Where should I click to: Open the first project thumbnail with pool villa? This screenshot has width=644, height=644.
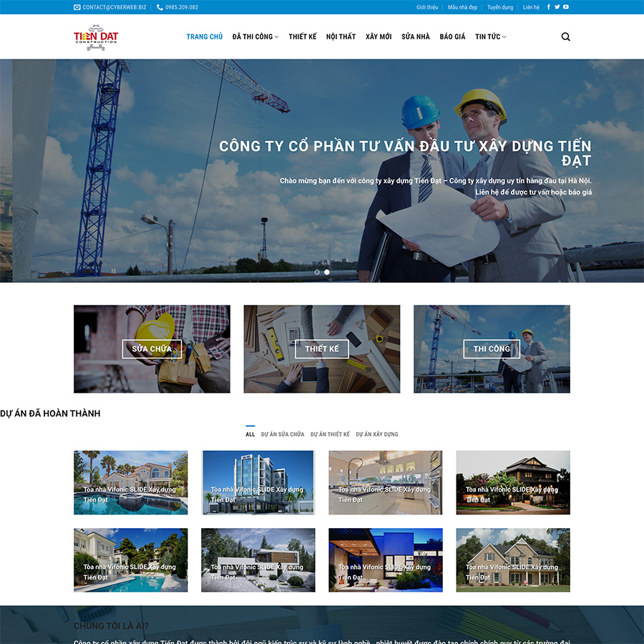(131, 482)
